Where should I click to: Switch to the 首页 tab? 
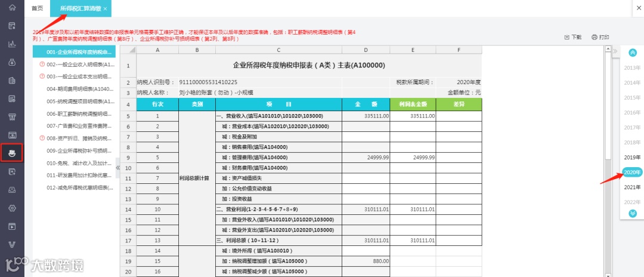click(x=38, y=8)
